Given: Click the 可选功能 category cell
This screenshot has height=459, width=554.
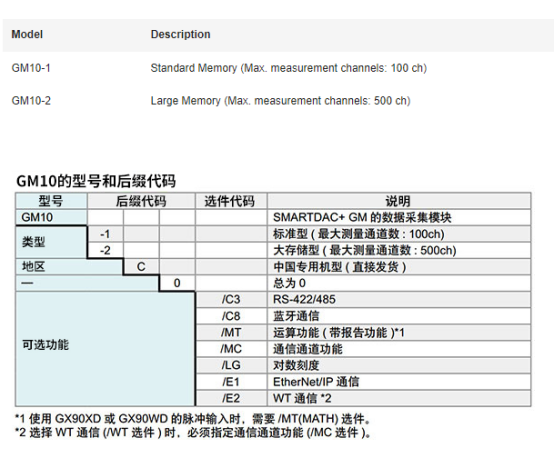Looking at the screenshot, I should [105, 349].
